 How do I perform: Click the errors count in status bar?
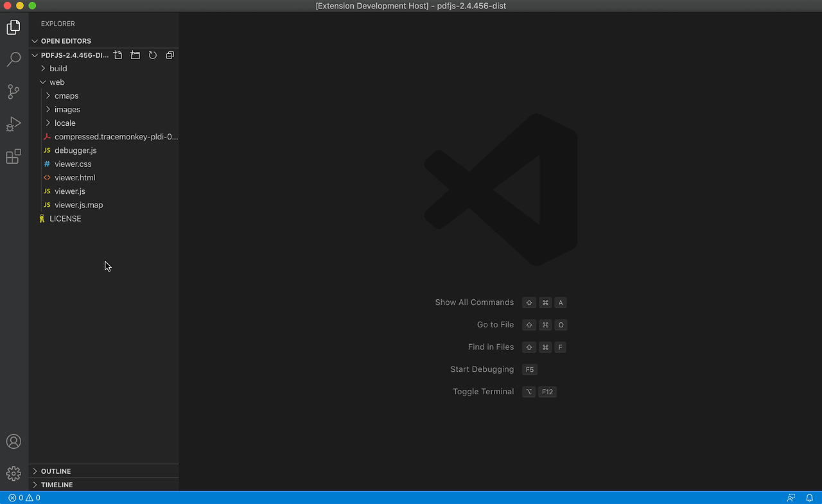(x=16, y=498)
